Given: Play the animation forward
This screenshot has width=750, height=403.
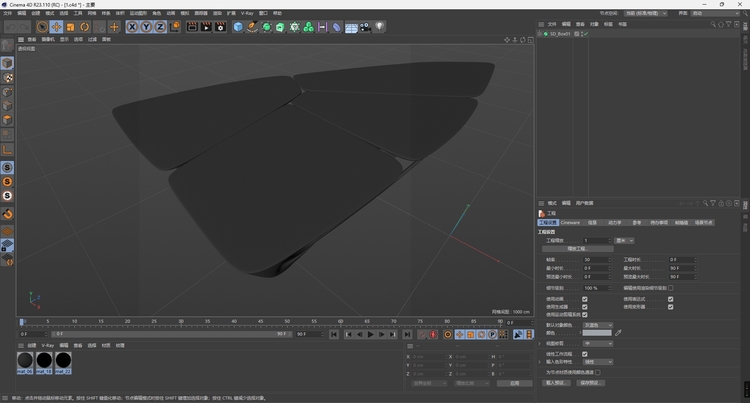Looking at the screenshot, I should pos(370,335).
